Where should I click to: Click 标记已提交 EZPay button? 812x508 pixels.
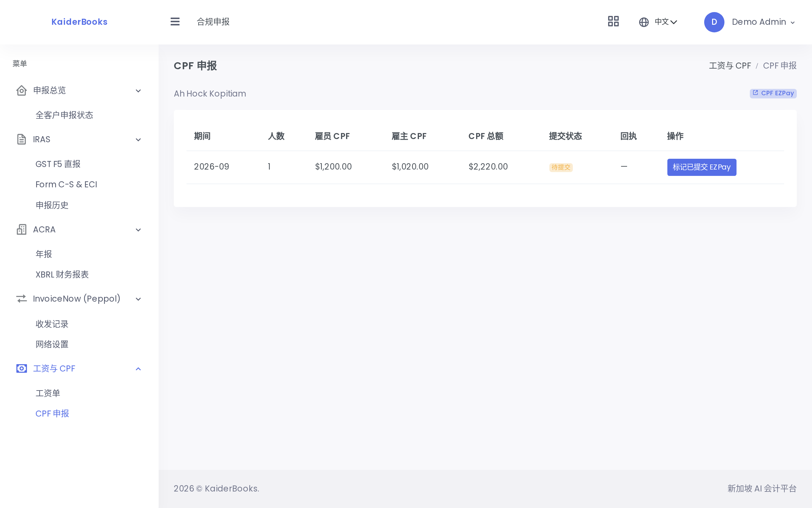[702, 167]
